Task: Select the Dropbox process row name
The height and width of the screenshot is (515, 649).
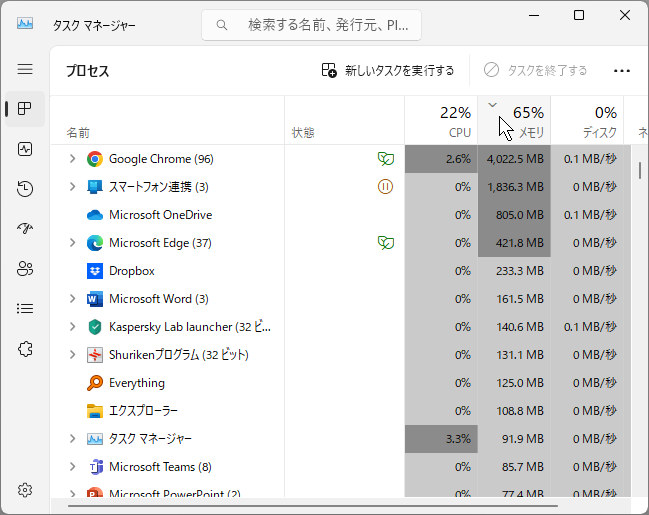Action: click(x=132, y=271)
